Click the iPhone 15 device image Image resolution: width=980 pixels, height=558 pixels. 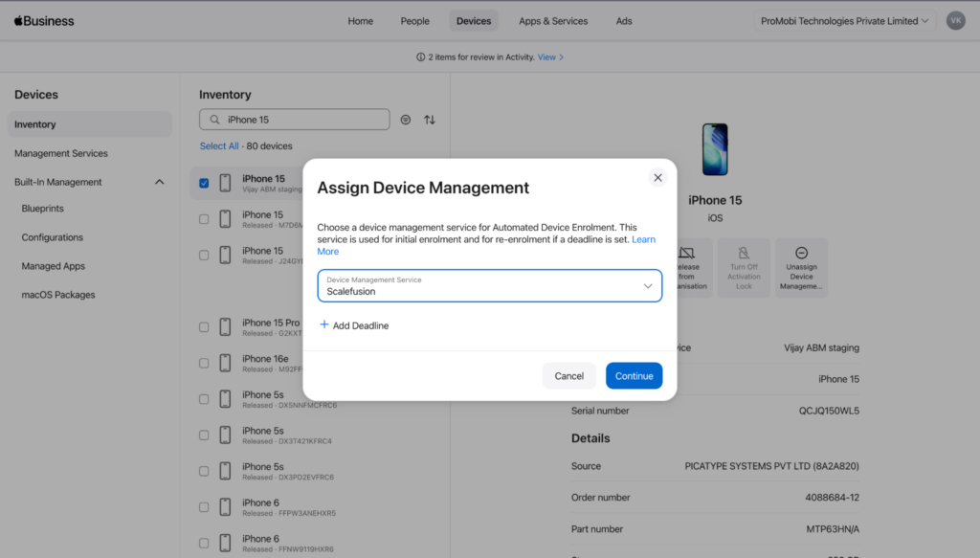714,149
